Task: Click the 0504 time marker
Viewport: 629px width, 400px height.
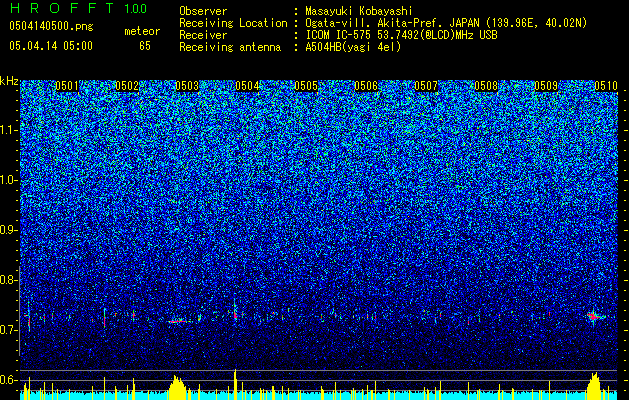Action: 247,86
